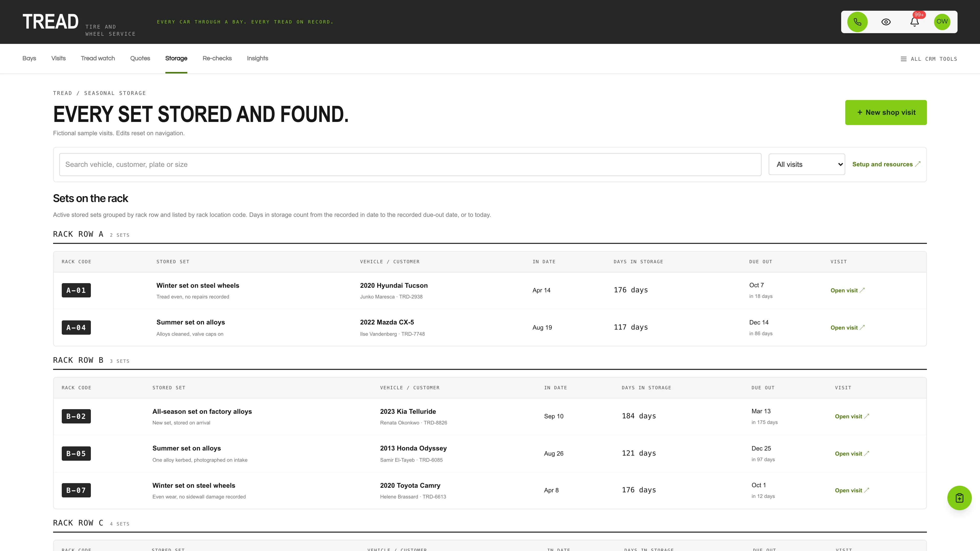The height and width of the screenshot is (551, 980).
Task: Toggle the eye view icon in header
Action: click(886, 22)
